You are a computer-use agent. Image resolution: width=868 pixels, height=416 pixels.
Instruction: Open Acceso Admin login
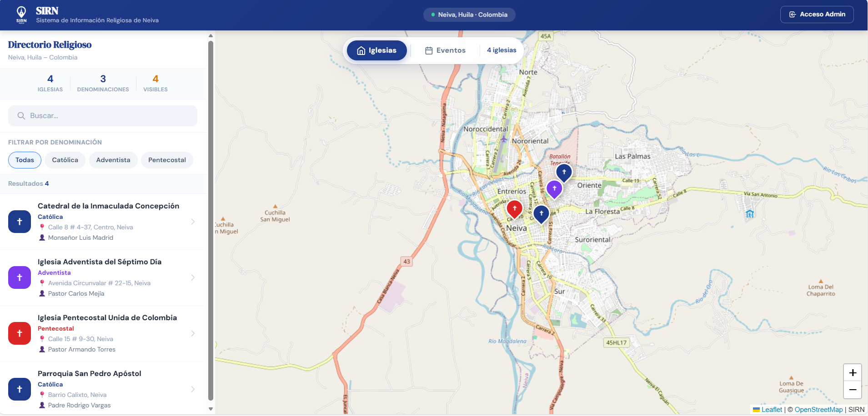(x=817, y=15)
